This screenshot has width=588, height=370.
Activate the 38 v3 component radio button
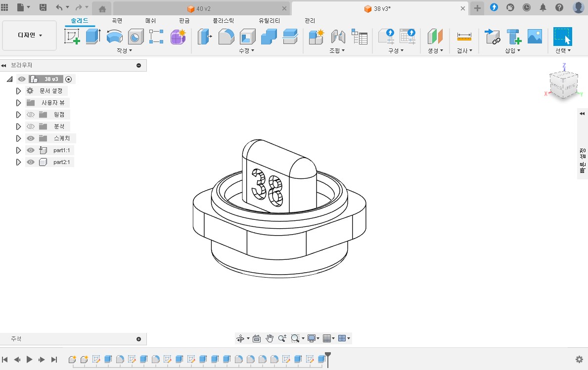[68, 79]
